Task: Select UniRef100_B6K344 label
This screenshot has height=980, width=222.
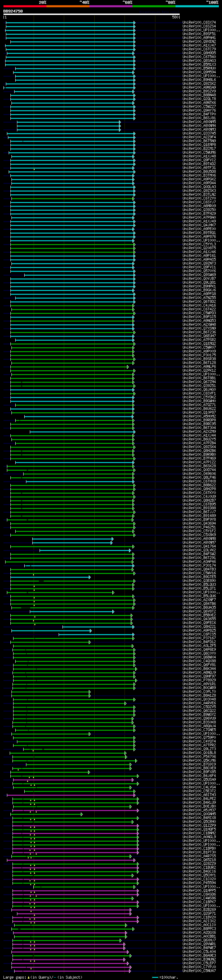Action: click(199, 669)
